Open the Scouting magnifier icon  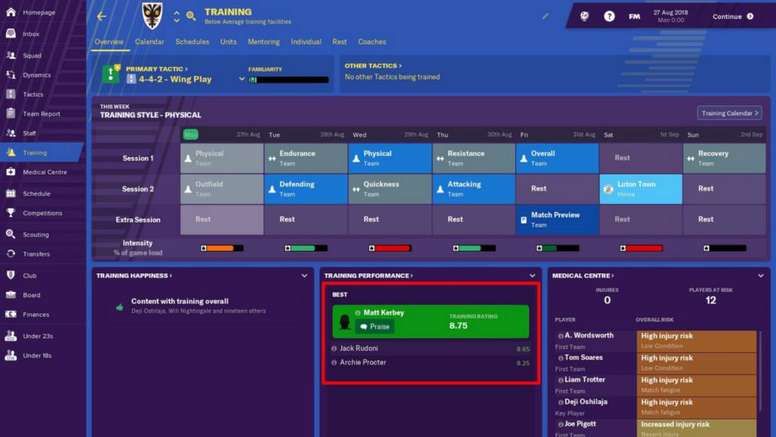[x=11, y=234]
